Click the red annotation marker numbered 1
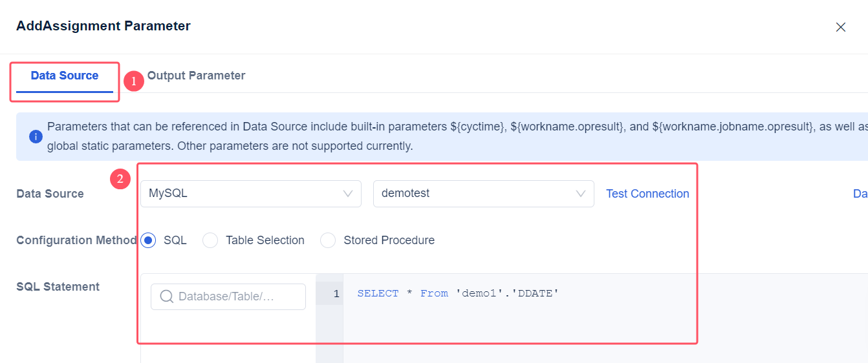This screenshot has width=868, height=363. point(133,81)
